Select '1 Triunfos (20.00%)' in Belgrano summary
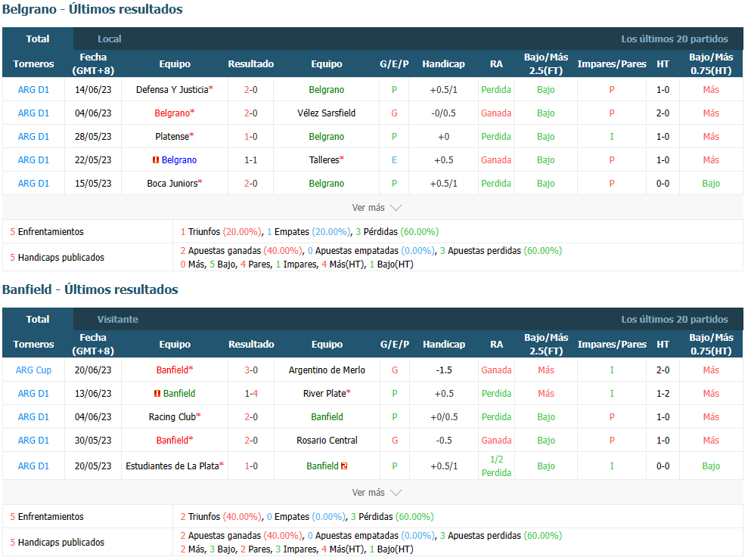This screenshot has height=560, width=748. (x=221, y=231)
